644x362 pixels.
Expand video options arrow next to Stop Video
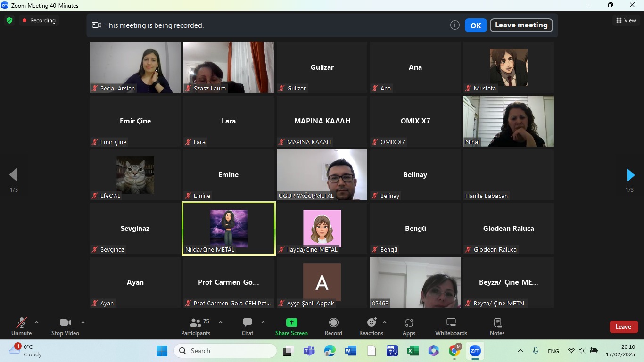click(x=83, y=323)
